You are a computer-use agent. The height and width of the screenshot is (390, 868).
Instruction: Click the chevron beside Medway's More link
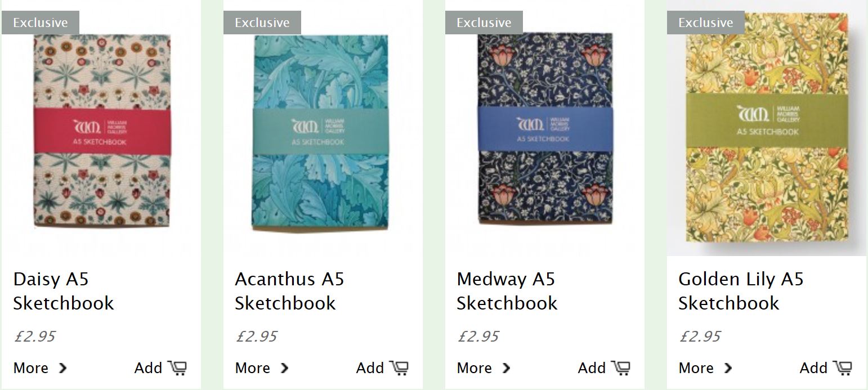click(x=506, y=368)
